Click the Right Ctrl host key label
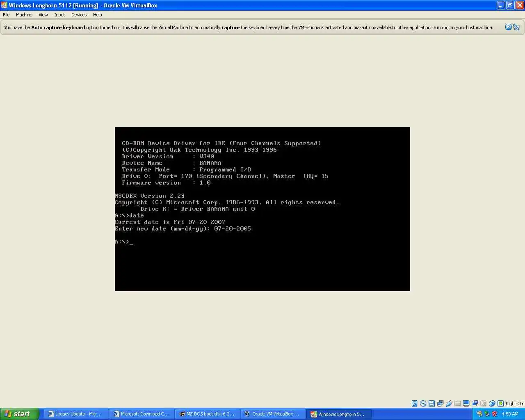The image size is (525, 420). pos(515,404)
